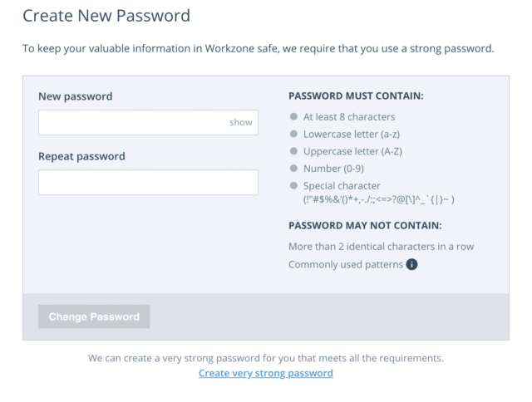Viewport: 532px width, 402px height.
Task: Focus the Repeat password input field
Action: click(x=148, y=183)
